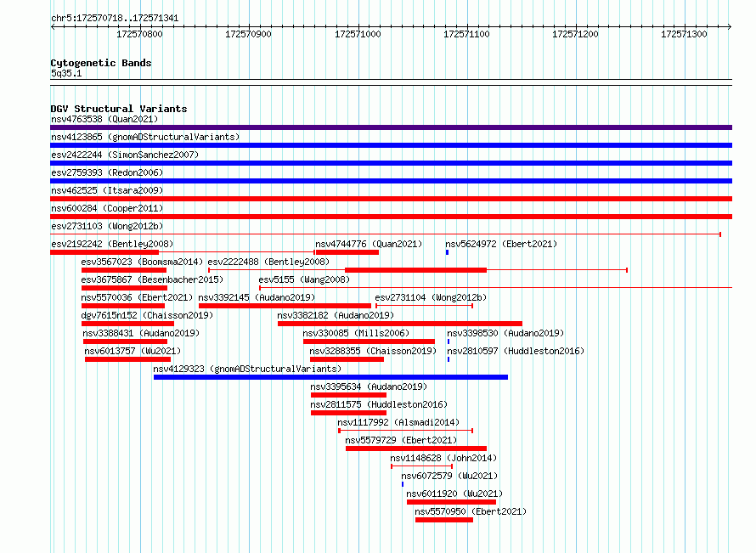
Task: Open nsv1148628 (John2014) variant
Action: coord(443,458)
